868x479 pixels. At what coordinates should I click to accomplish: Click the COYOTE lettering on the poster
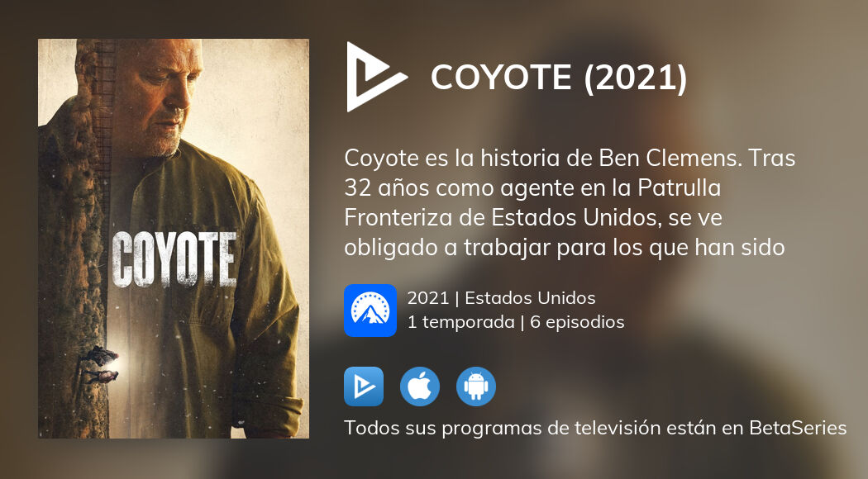tap(174, 258)
